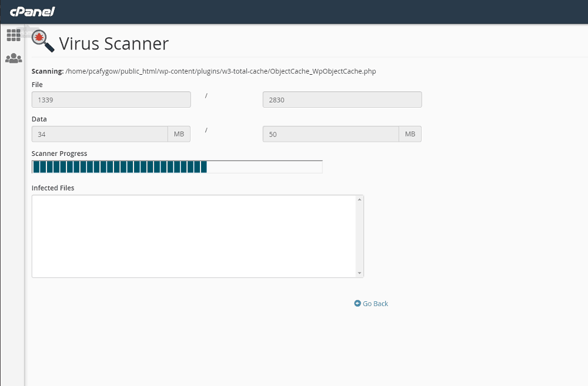
Task: Click the Infected Files label
Action: (x=53, y=188)
